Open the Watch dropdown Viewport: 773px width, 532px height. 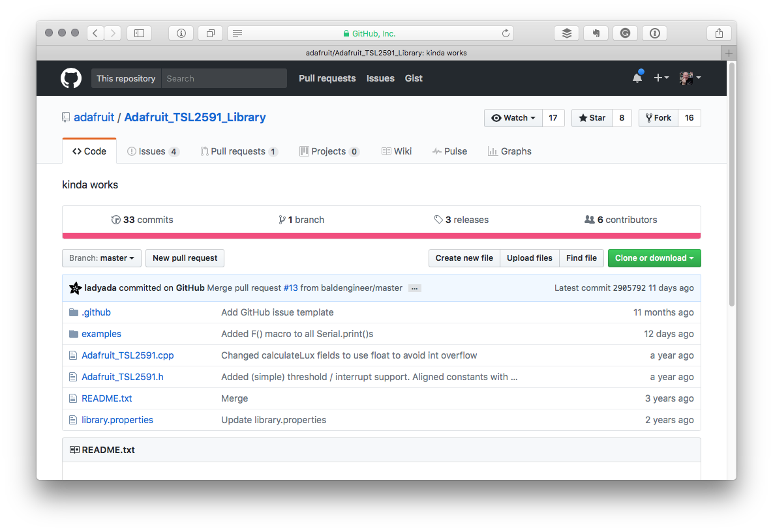(x=513, y=118)
